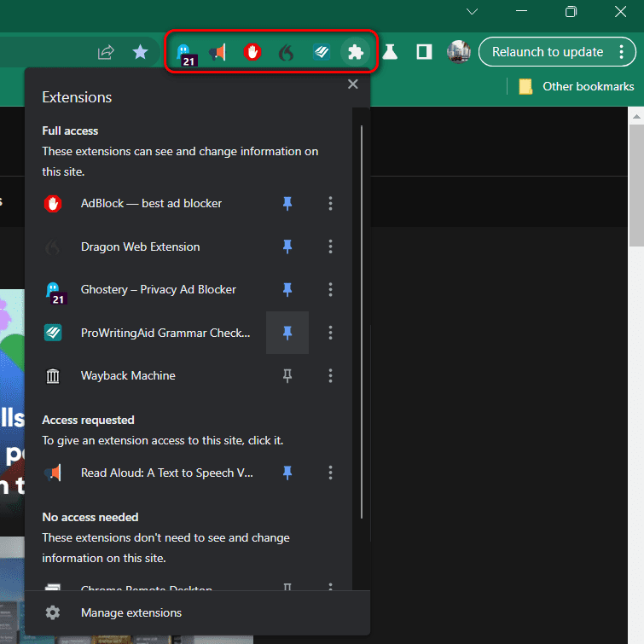644x644 pixels.
Task: Close the Extensions popup
Action: [x=353, y=84]
